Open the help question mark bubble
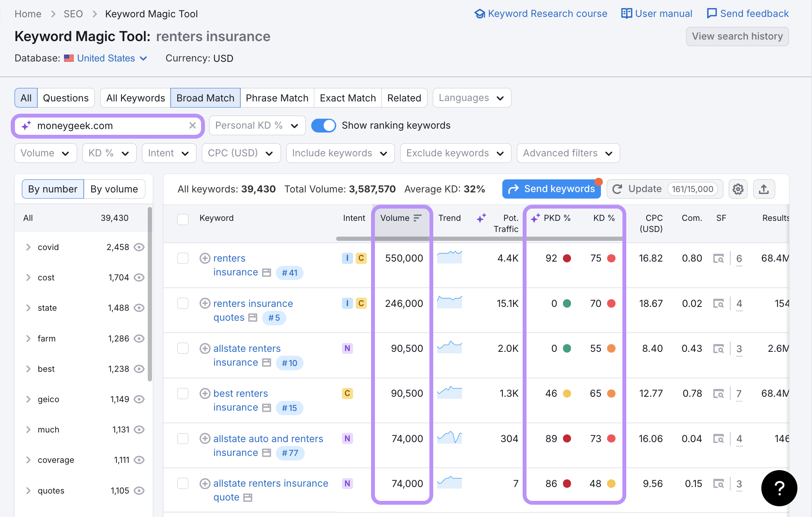 point(779,488)
